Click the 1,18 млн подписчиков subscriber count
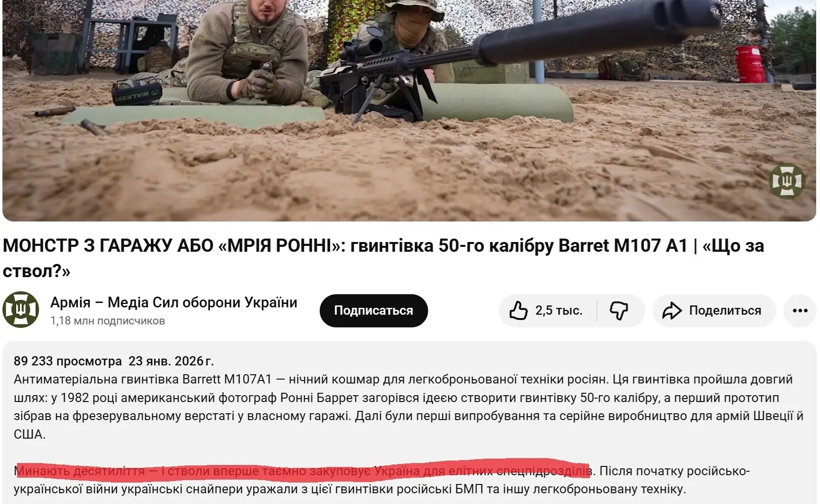Viewport: 820px width, 504px height. (x=107, y=321)
